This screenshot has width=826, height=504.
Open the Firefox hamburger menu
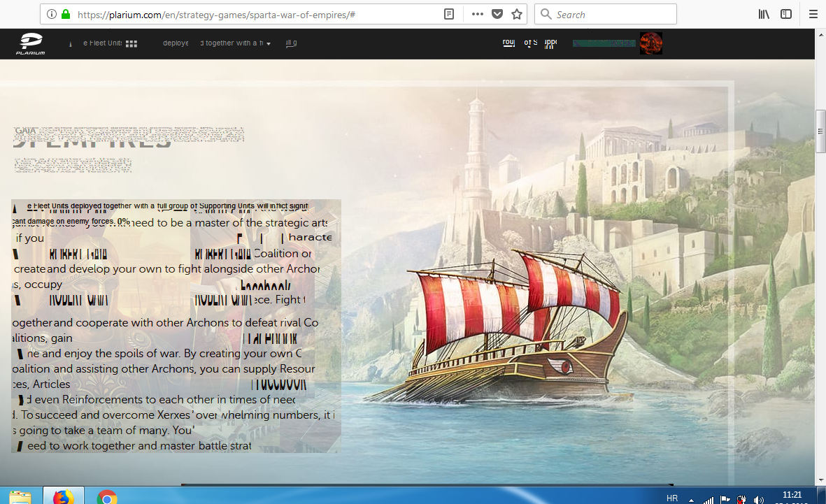point(813,14)
